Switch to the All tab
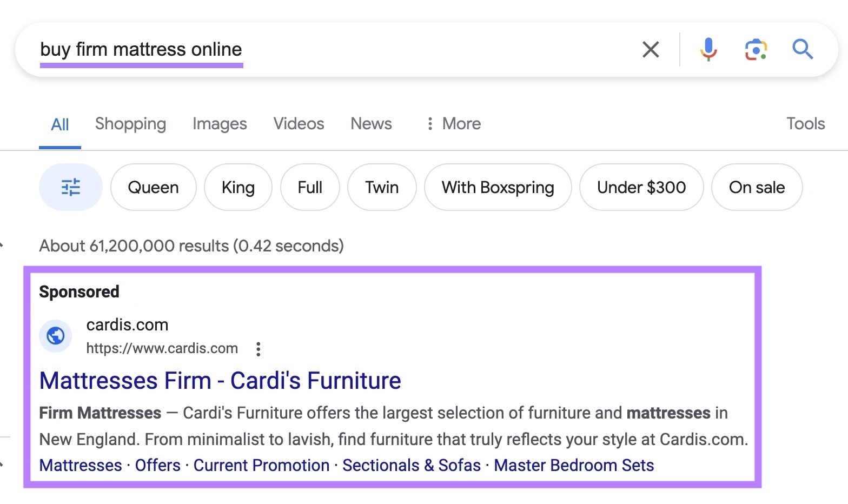 [x=60, y=124]
